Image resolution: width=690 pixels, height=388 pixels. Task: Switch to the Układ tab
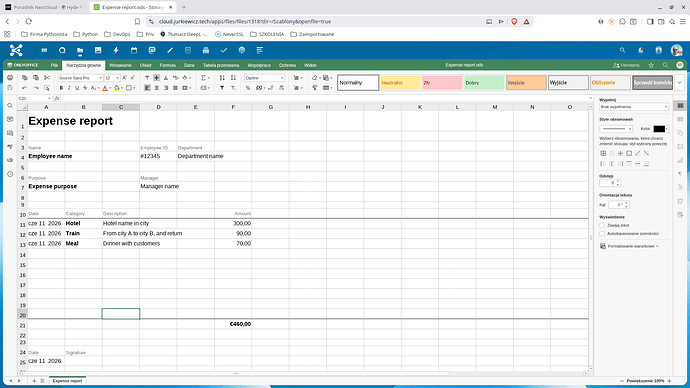tap(145, 65)
